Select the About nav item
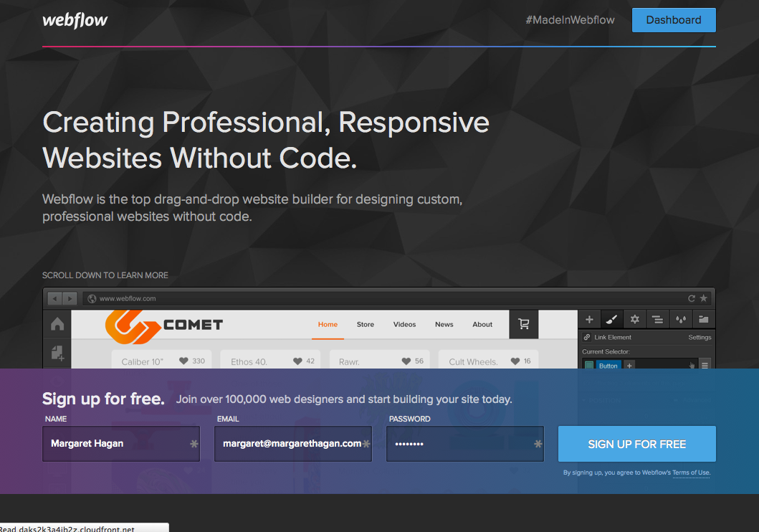This screenshot has width=759, height=532. (482, 324)
